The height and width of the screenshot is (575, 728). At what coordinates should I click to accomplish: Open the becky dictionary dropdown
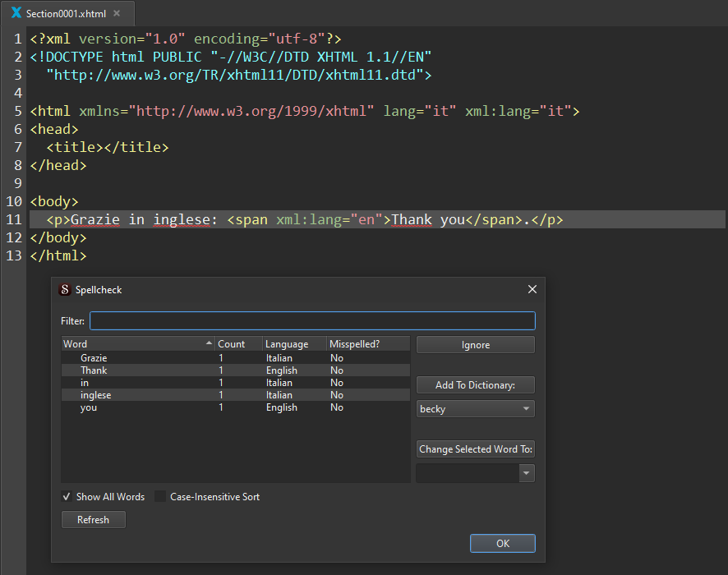pyautogui.click(x=475, y=409)
